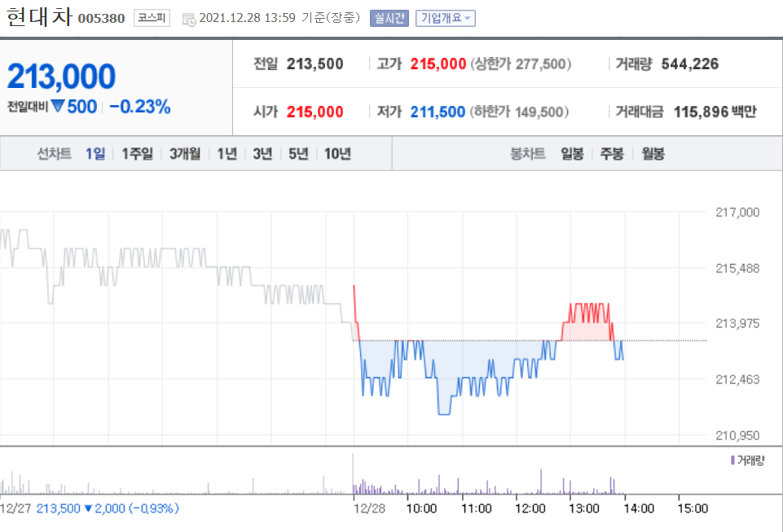Screen dimensions: 783x532
Task: Click the 213,975 y-axis label
Action: pos(737,323)
